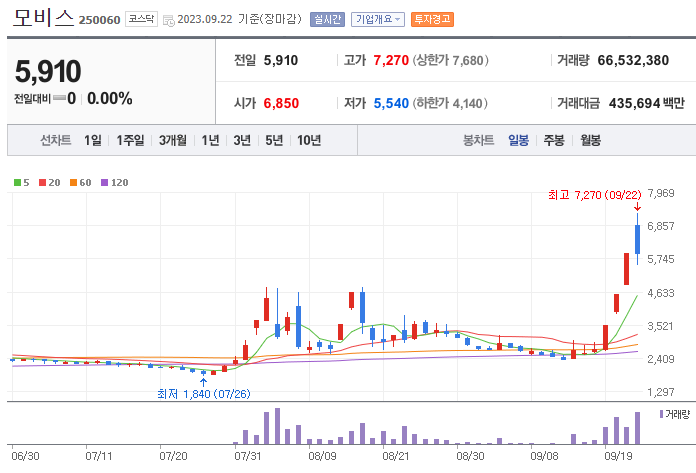Select the 5년 line chart tab
This screenshot has height=473, width=696.
274,140
